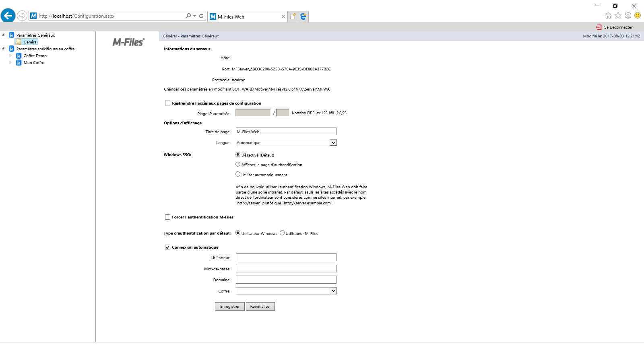This screenshot has height=346, width=644.
Task: Enable Restreindre l'accès aux pages checkbox
Action: pos(167,103)
